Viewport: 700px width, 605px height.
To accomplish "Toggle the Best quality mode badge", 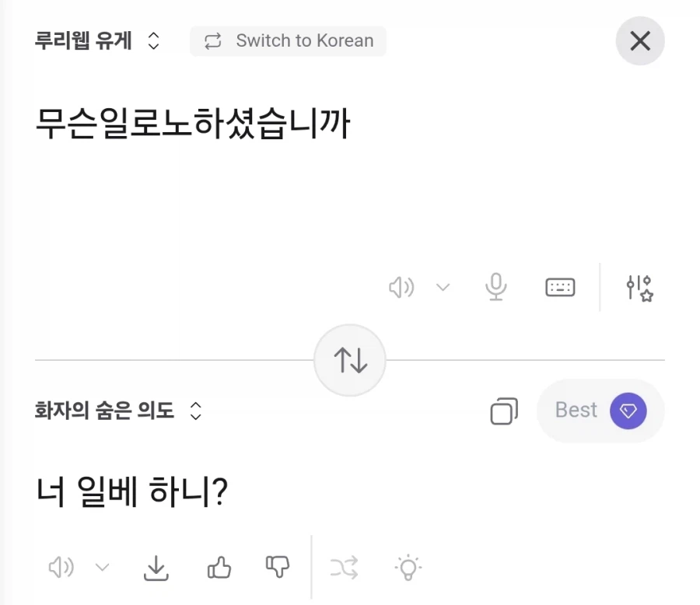I will tap(600, 411).
